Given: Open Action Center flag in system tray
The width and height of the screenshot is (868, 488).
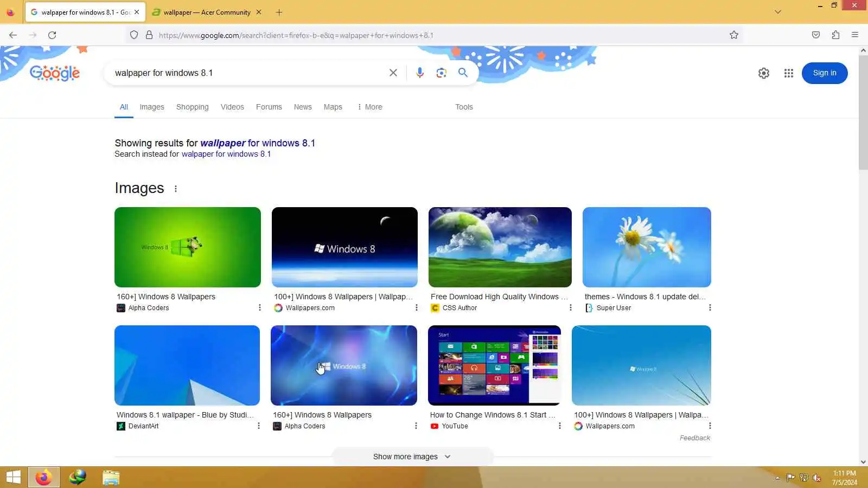Looking at the screenshot, I should click(x=791, y=478).
